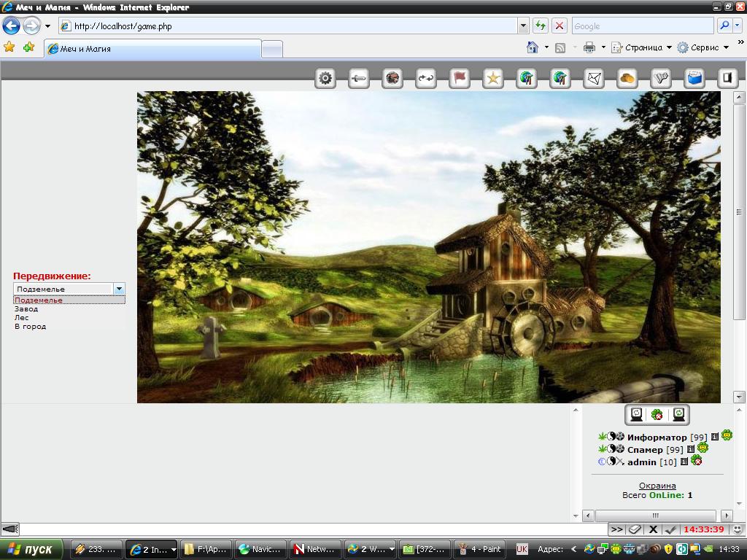Click the browser Stop button
This screenshot has height=560, width=747.
pyautogui.click(x=560, y=26)
